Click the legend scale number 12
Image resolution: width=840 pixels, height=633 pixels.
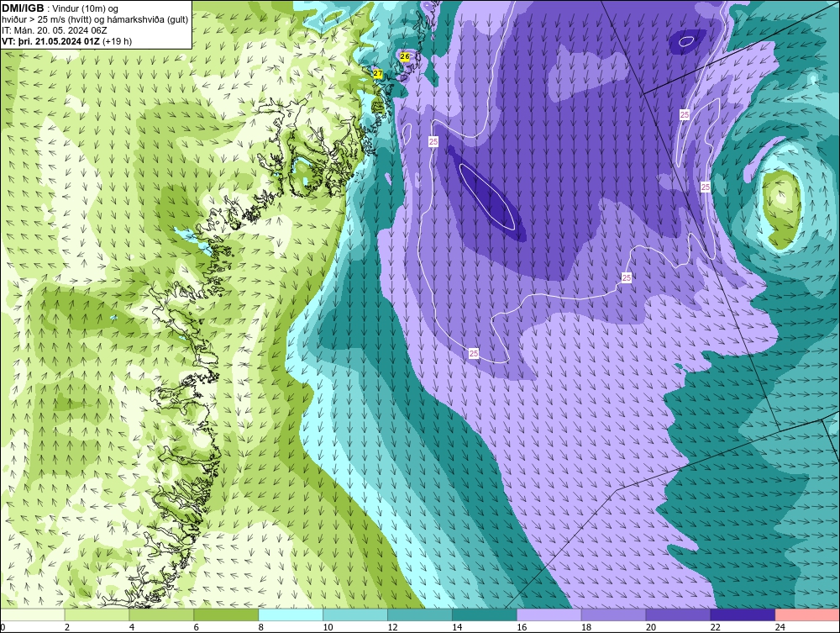point(392,627)
